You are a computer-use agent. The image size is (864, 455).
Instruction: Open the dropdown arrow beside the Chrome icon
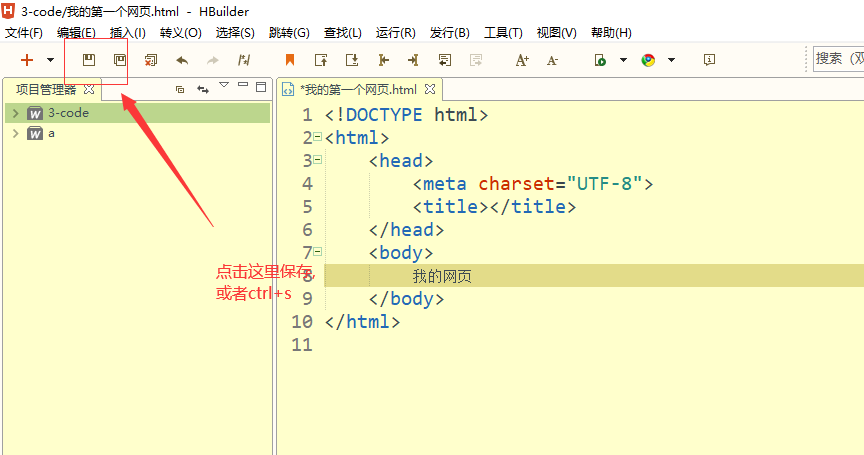[671, 60]
